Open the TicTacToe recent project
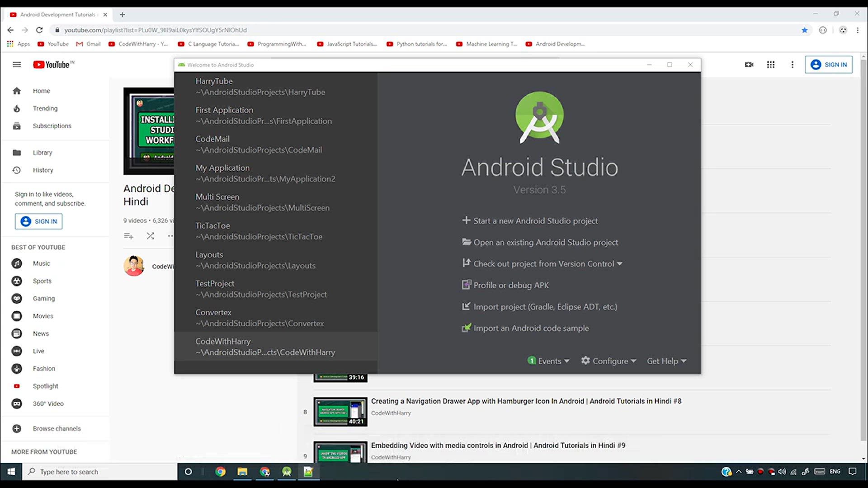This screenshot has height=488, width=868. coord(276,231)
